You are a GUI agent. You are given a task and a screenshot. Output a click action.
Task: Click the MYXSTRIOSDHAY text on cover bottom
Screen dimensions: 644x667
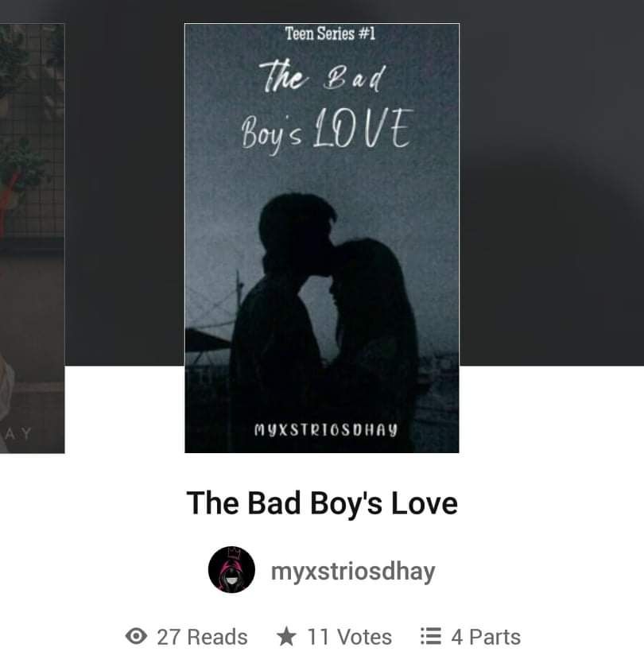click(326, 430)
